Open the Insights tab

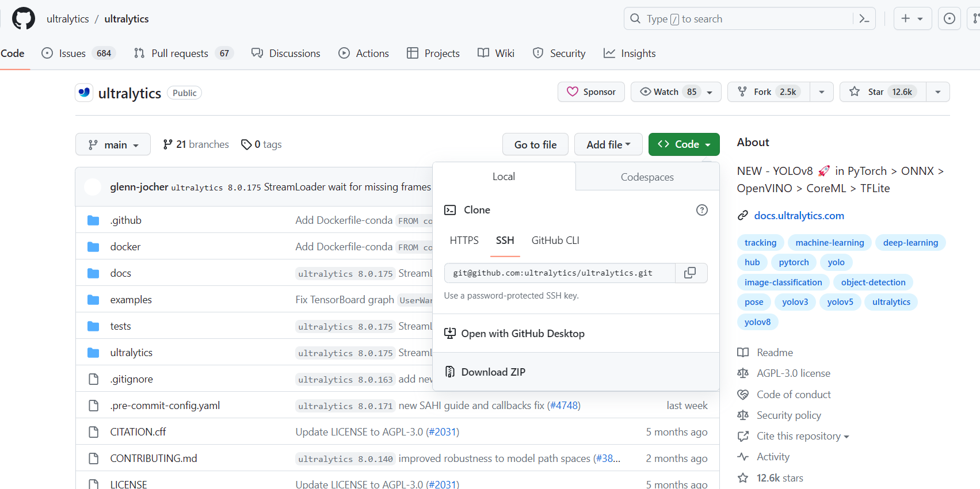(630, 54)
